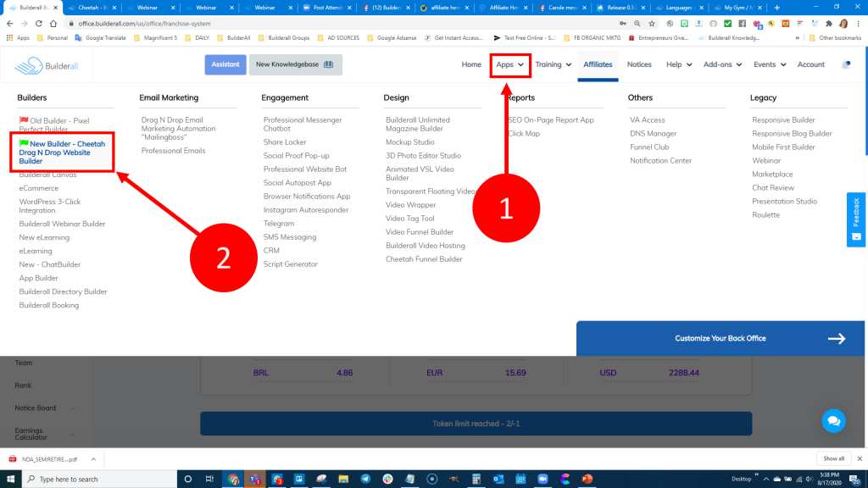The height and width of the screenshot is (488, 868).
Task: Open the Feedback side tab
Action: click(856, 219)
